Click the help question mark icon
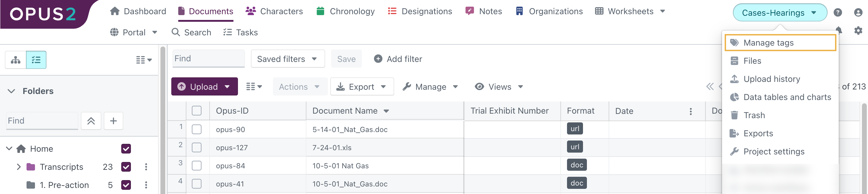 tap(837, 12)
